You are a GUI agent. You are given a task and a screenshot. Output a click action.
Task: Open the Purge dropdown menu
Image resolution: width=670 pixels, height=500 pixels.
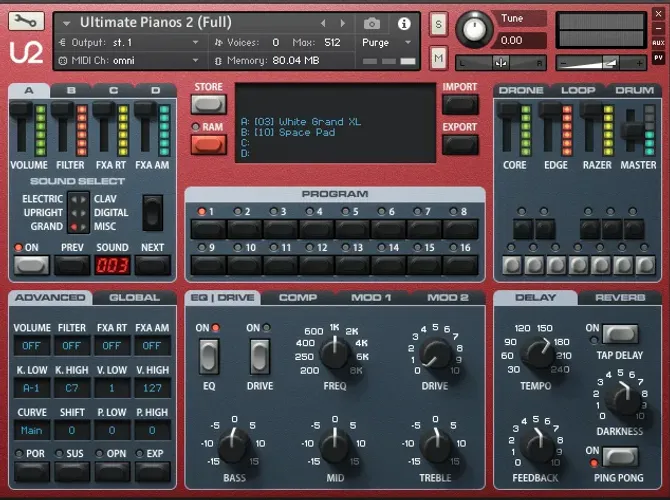[386, 42]
